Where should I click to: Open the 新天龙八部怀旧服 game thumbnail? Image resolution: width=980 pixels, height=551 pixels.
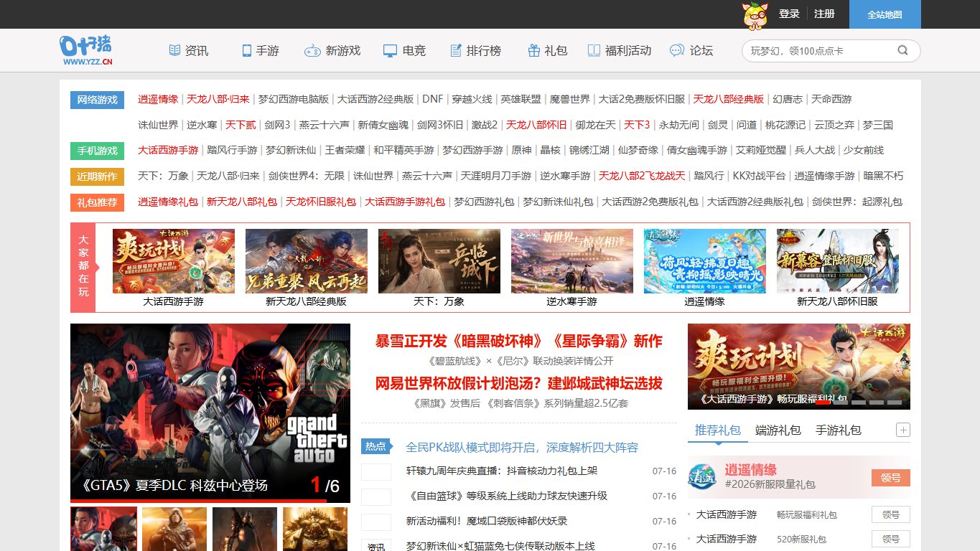click(x=838, y=261)
